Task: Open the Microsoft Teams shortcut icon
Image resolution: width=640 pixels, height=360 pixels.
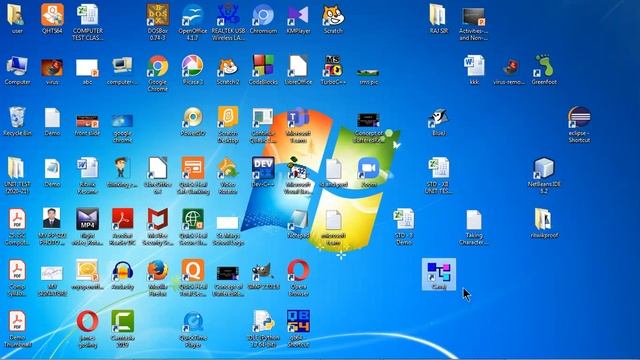Action: [298, 118]
